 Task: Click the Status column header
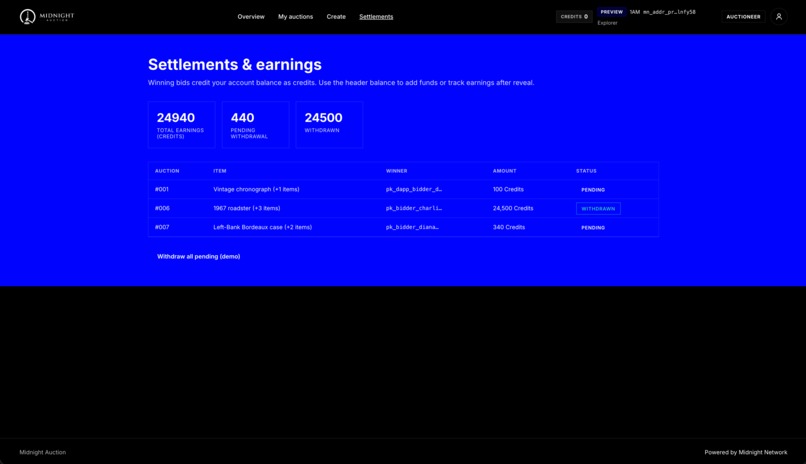[x=586, y=171]
